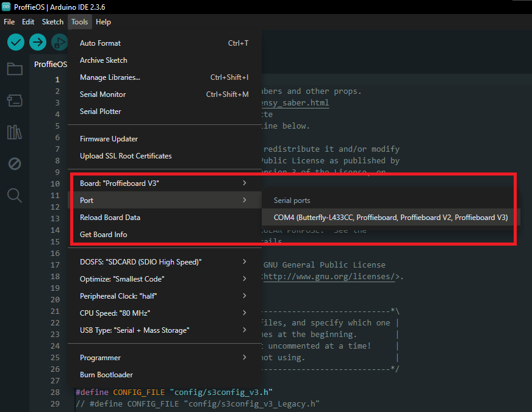532x412 pixels.
Task: Open the Sketchbook folder sidebar icon
Action: (x=15, y=69)
